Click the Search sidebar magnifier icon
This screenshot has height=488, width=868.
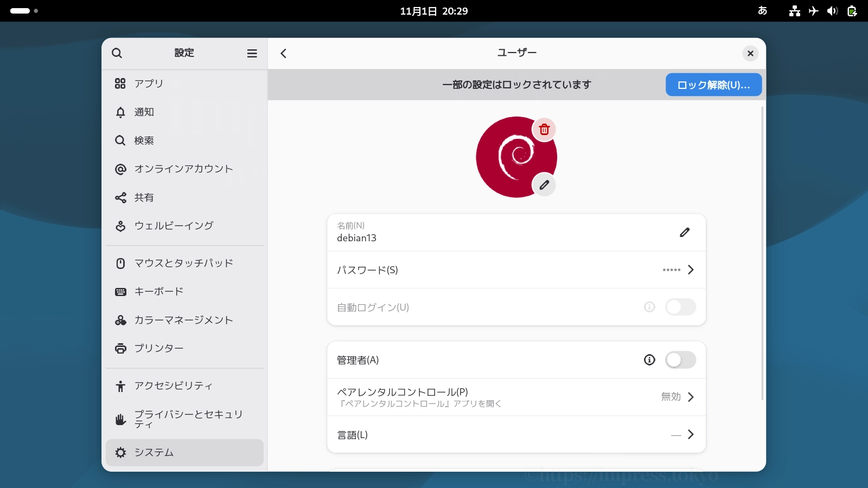pos(120,140)
